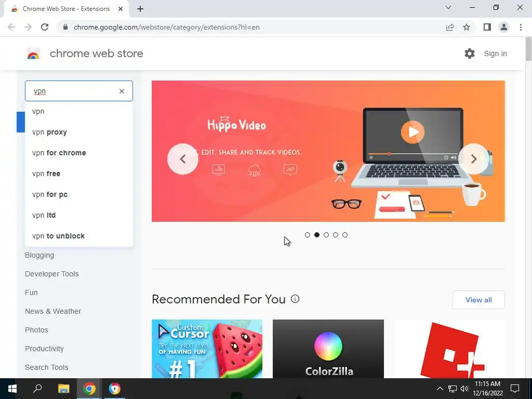The height and width of the screenshot is (399, 532).
Task: Click Sign in at the top right
Action: tap(495, 54)
